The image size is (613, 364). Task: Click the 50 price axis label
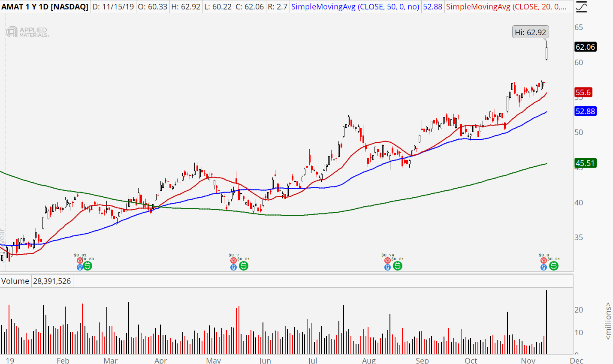(x=579, y=132)
